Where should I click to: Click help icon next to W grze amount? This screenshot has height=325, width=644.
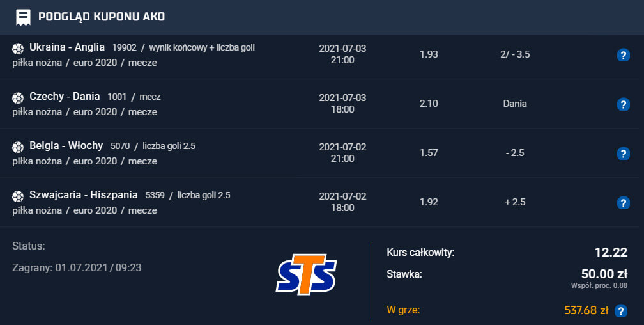click(620, 311)
